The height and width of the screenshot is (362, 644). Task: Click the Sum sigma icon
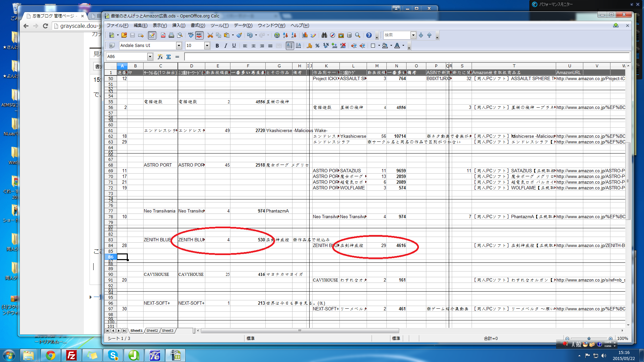pos(168,57)
